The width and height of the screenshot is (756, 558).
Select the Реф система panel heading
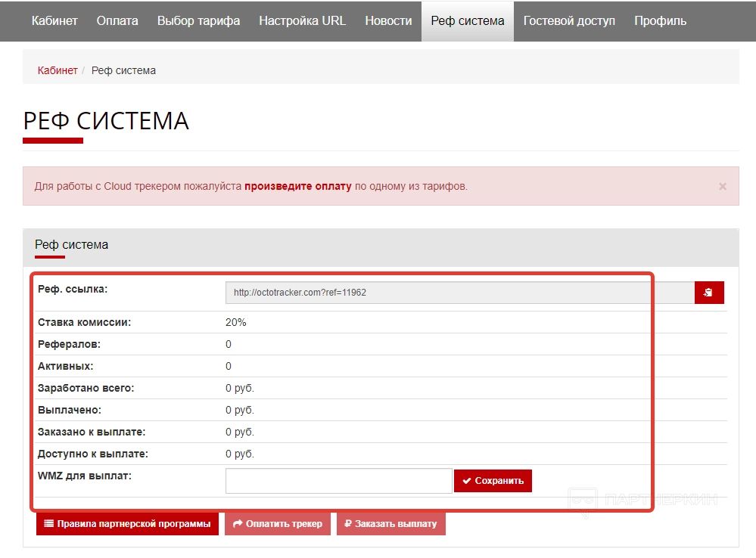71,245
